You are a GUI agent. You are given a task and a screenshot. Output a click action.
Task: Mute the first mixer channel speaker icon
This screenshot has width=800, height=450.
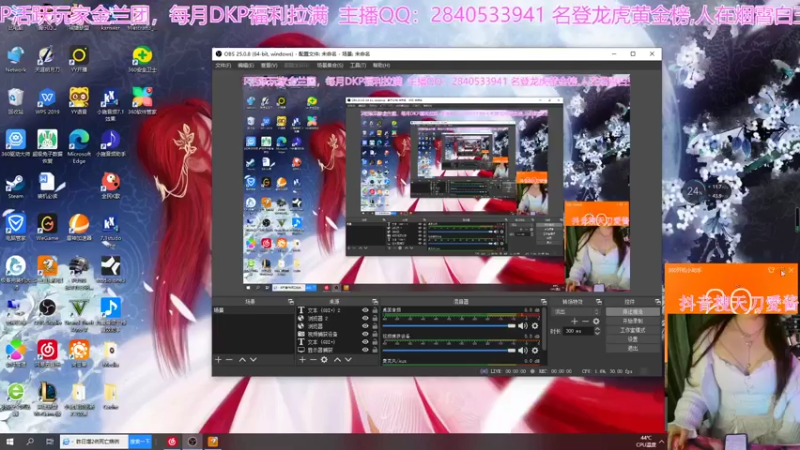(x=522, y=326)
